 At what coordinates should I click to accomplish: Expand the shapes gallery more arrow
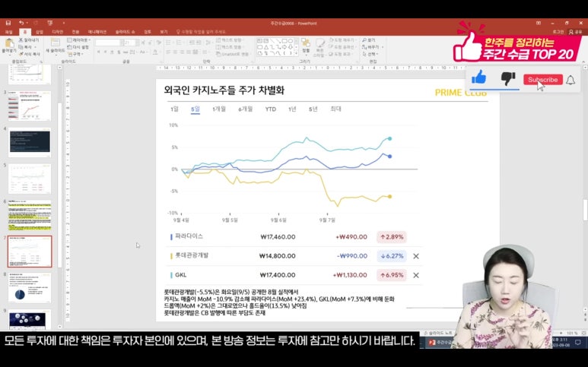coord(296,54)
